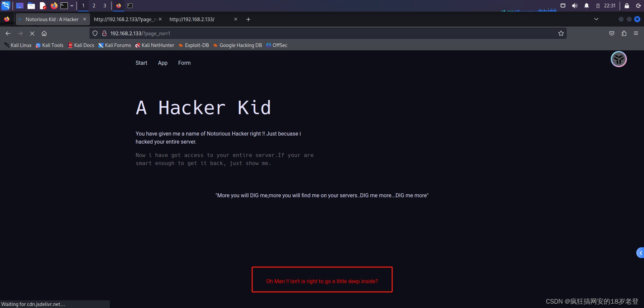Open Kali Linux bookmark
Screen dimensions: 644x308
pyautogui.click(x=18, y=45)
